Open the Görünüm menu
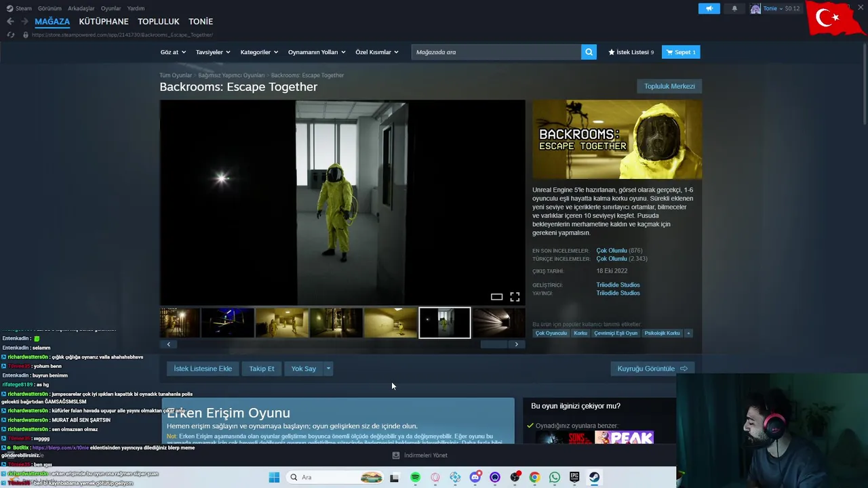 [50, 9]
